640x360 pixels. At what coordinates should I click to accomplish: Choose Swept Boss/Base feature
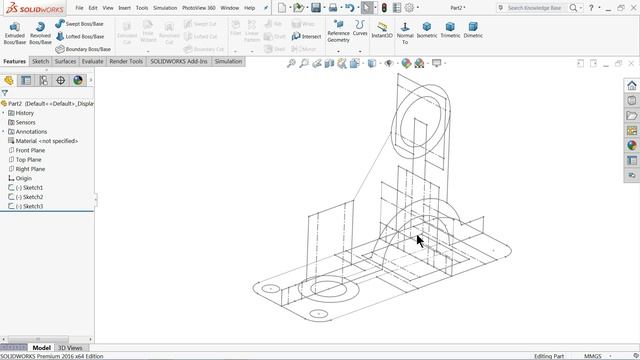pyautogui.click(x=80, y=24)
